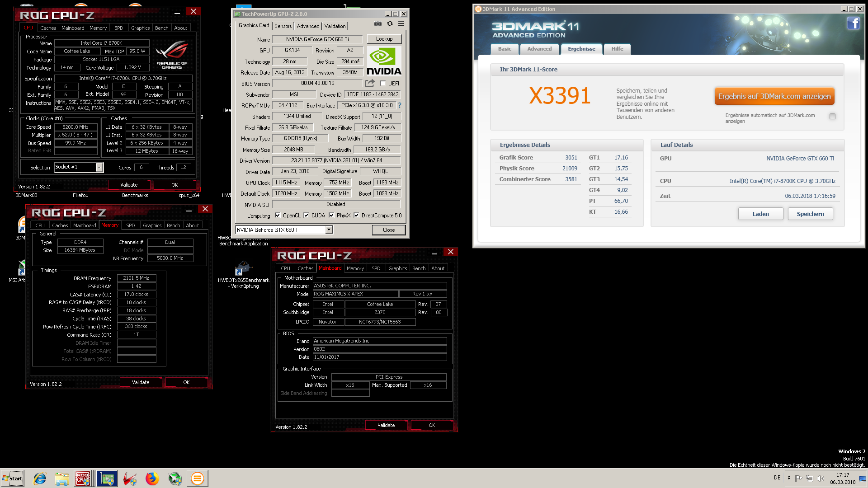The height and width of the screenshot is (488, 868).
Task: Open Internet Explorer from the taskbar
Action: (x=40, y=479)
